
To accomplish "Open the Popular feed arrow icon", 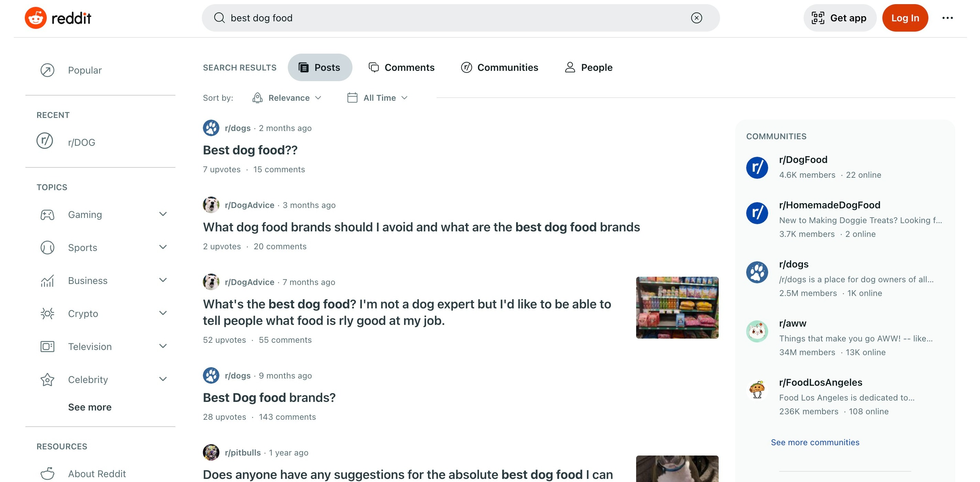I will (47, 70).
